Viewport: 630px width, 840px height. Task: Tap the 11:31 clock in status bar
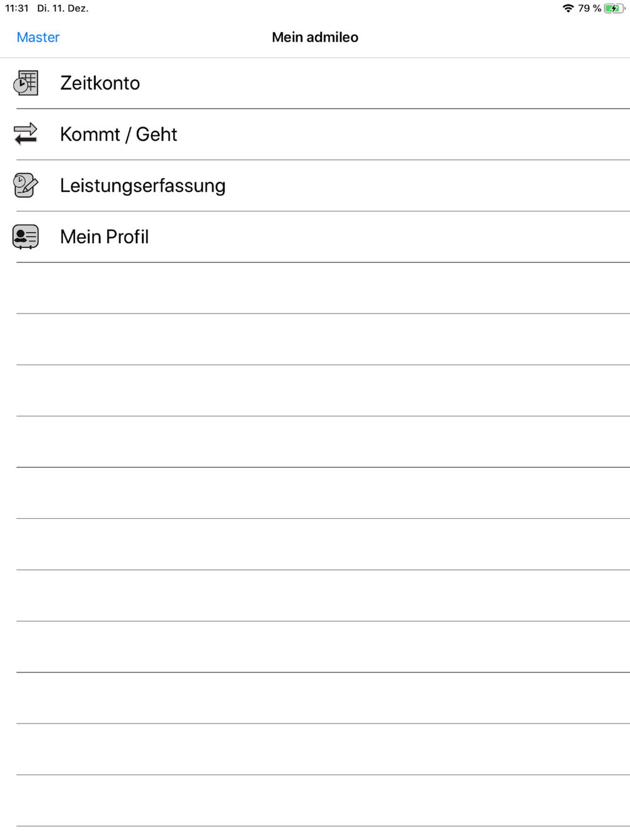[17, 8]
